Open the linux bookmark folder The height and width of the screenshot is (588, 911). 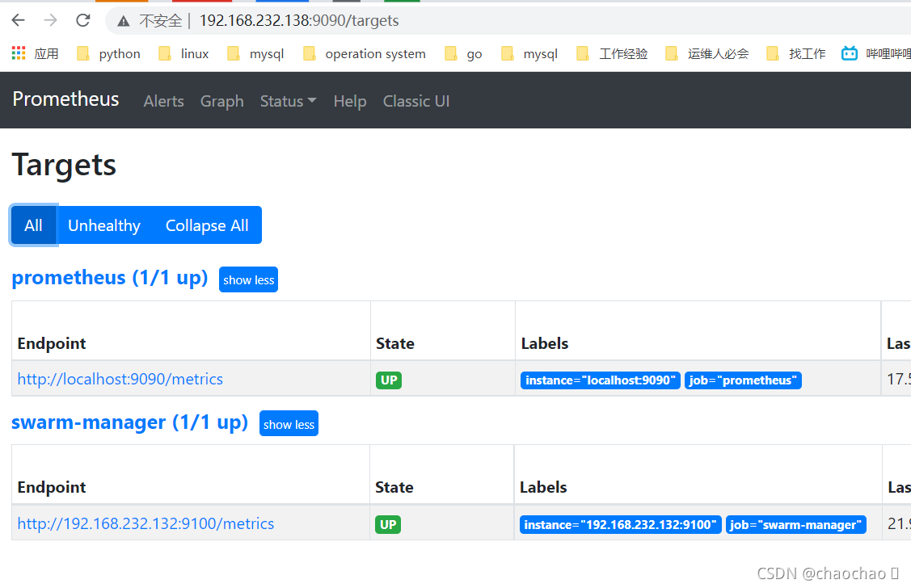tap(183, 54)
